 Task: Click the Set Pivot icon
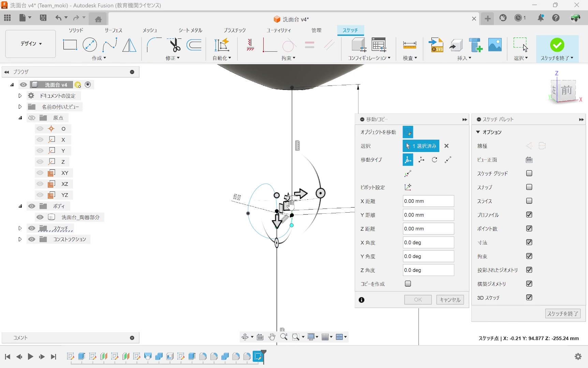pos(408,187)
